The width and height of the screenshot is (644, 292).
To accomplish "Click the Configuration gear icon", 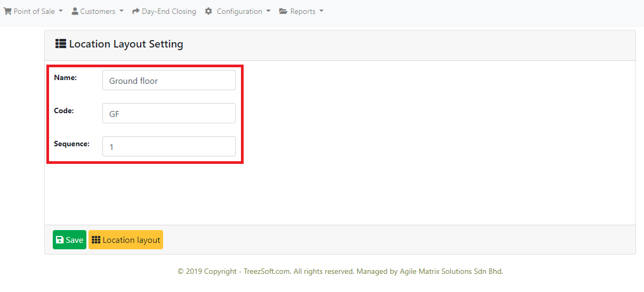I will tap(208, 11).
